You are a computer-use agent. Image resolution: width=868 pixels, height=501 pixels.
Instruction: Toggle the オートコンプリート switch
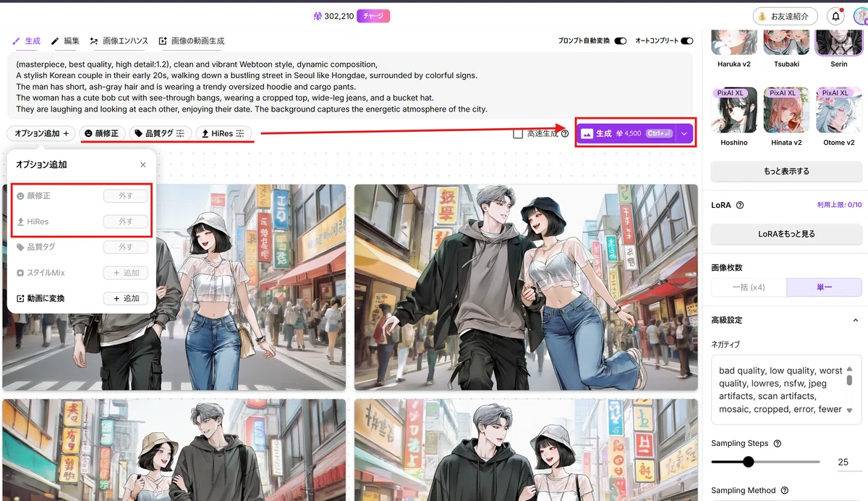(x=686, y=41)
